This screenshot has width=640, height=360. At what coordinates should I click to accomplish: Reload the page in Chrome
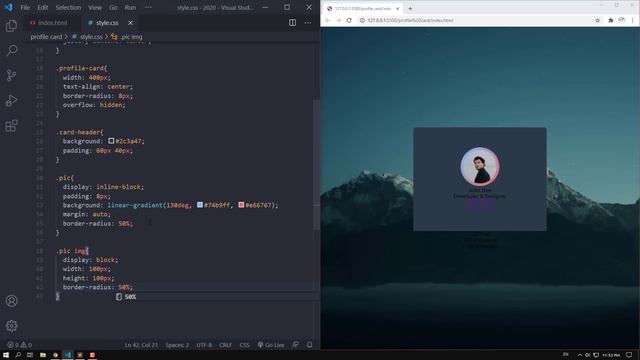click(x=349, y=20)
